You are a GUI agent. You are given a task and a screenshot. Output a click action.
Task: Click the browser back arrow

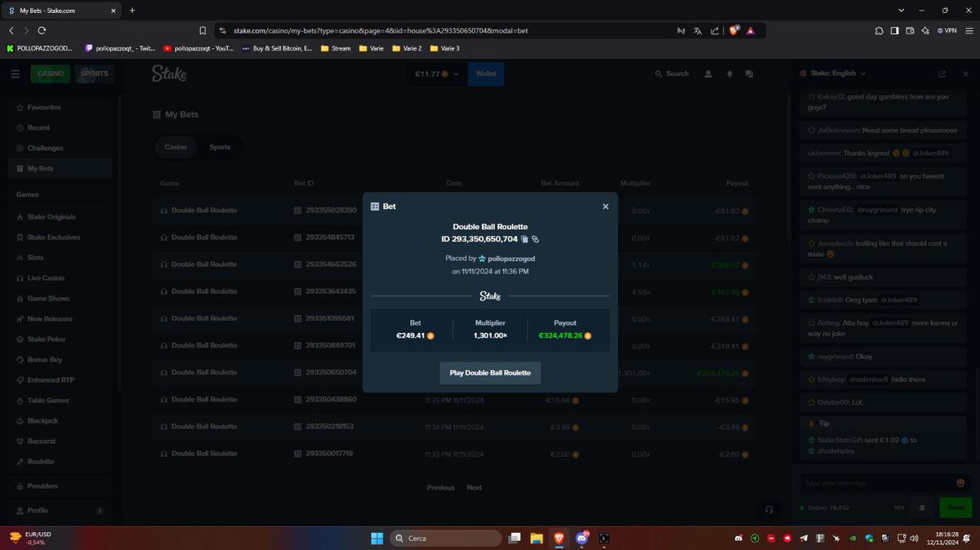pos(11,30)
